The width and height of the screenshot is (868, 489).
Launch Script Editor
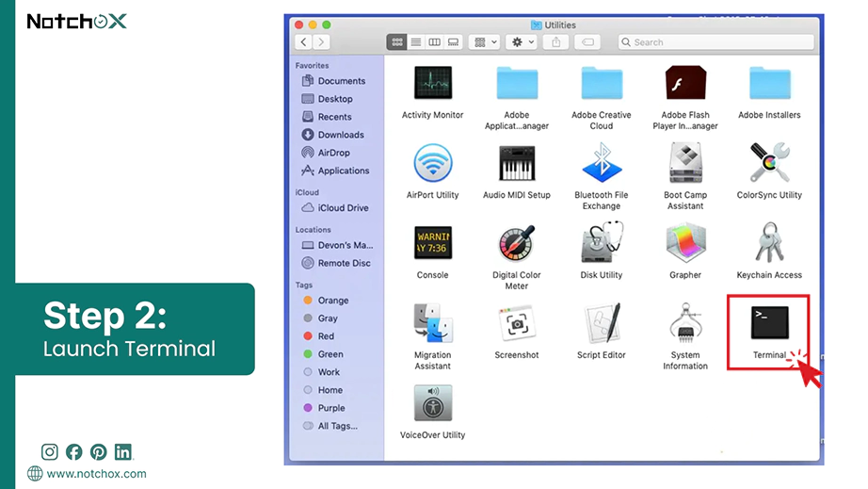coord(602,323)
